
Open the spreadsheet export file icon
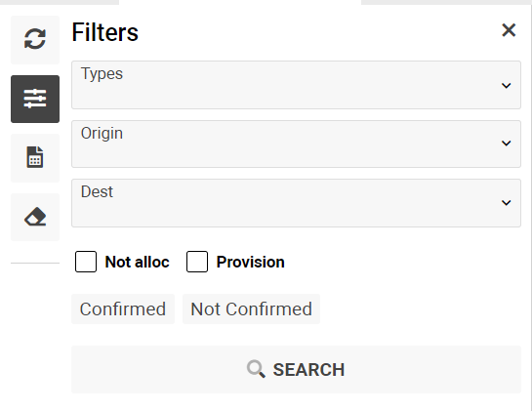(35, 157)
